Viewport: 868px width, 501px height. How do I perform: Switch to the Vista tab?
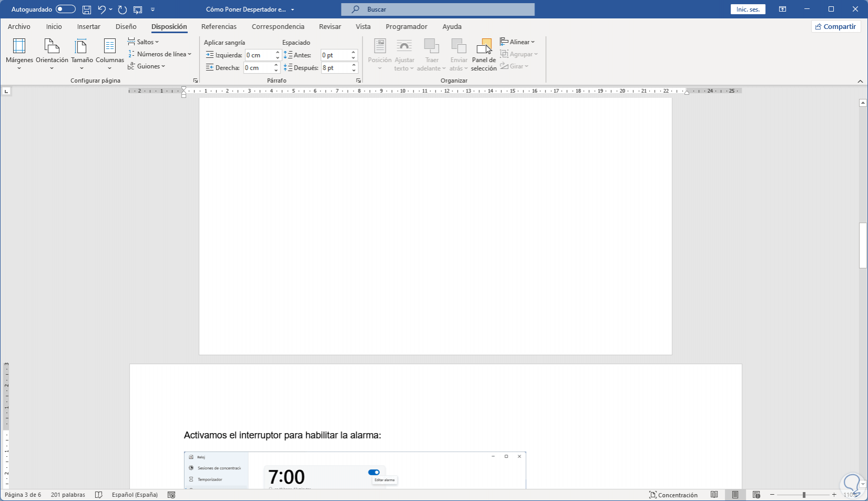[363, 26]
